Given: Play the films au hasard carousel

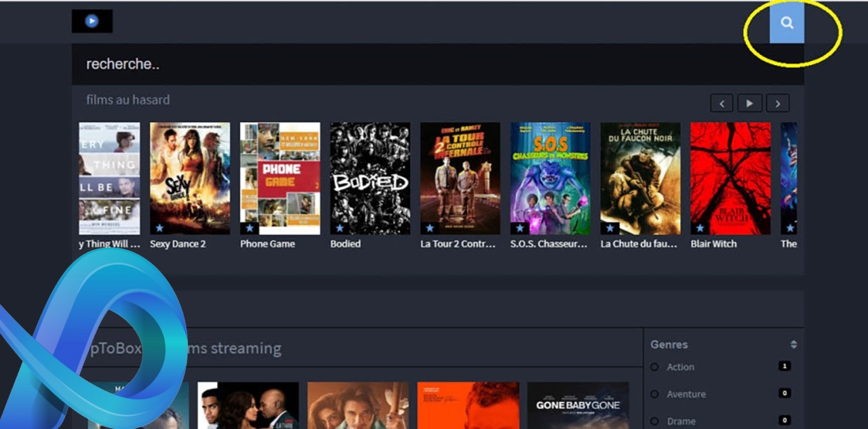Looking at the screenshot, I should click(750, 103).
